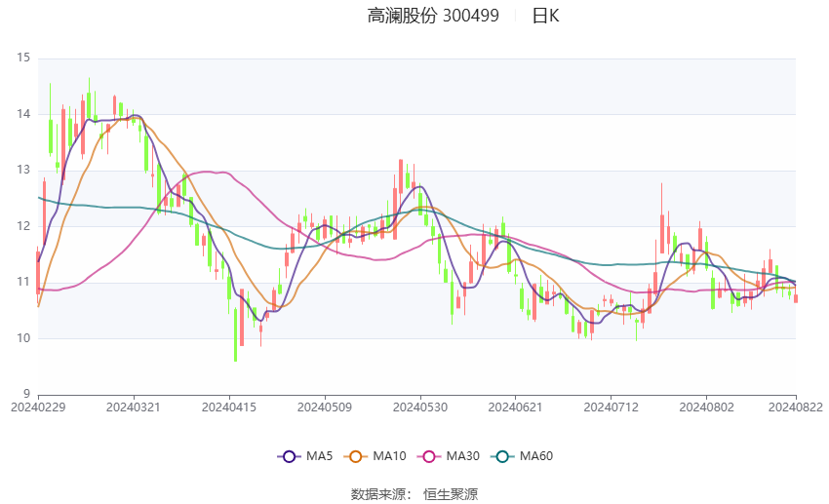The height and width of the screenshot is (504, 829).
Task: Click the x-axis date 20240415
Action: pyautogui.click(x=229, y=407)
